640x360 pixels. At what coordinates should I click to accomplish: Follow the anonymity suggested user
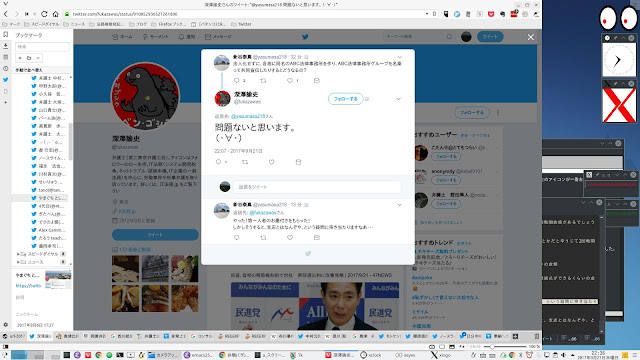pyautogui.click(x=446, y=180)
